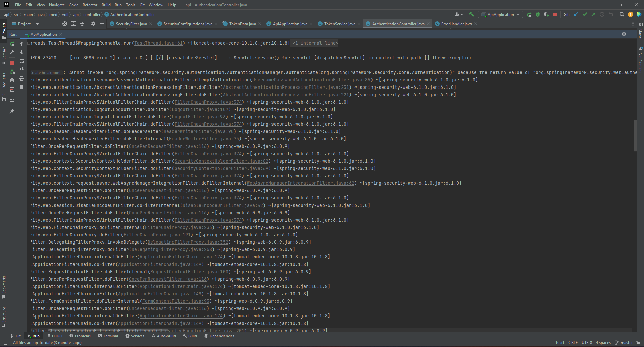Open the IDE update orange icon
This screenshot has height=347, width=644.
630,14
